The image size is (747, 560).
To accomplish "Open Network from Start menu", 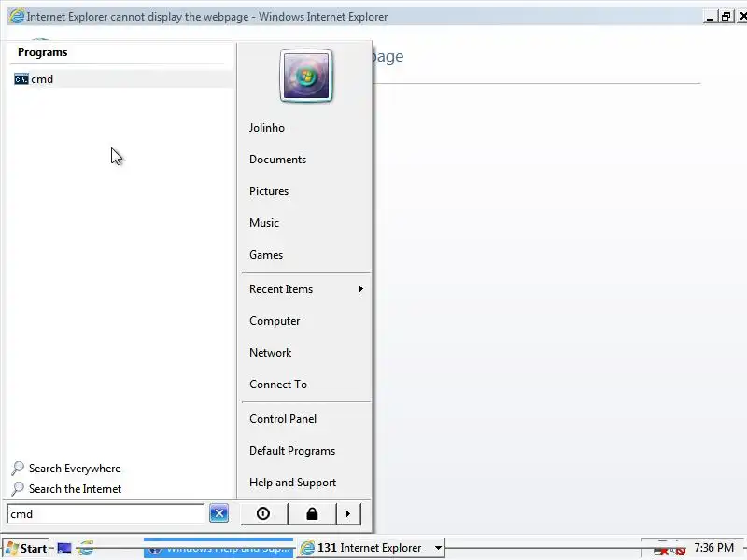I will [x=270, y=353].
